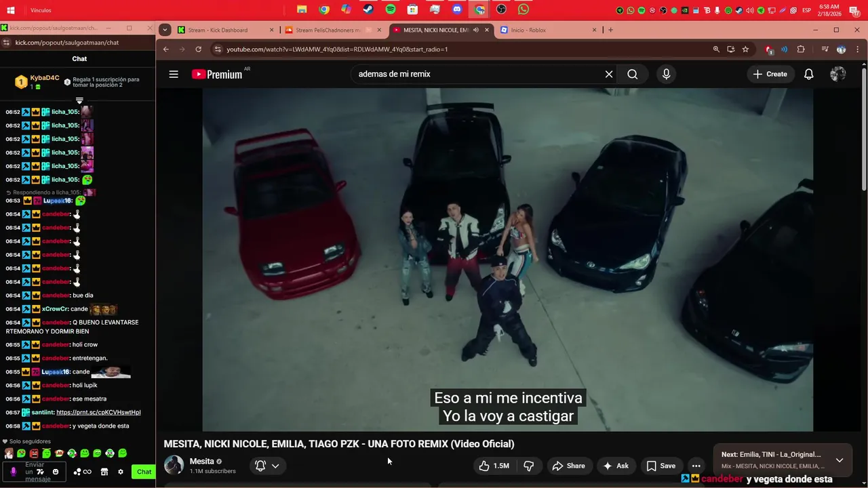Screen dimensions: 868x488
Task: Open Discord from the taskbar
Action: [457, 9]
